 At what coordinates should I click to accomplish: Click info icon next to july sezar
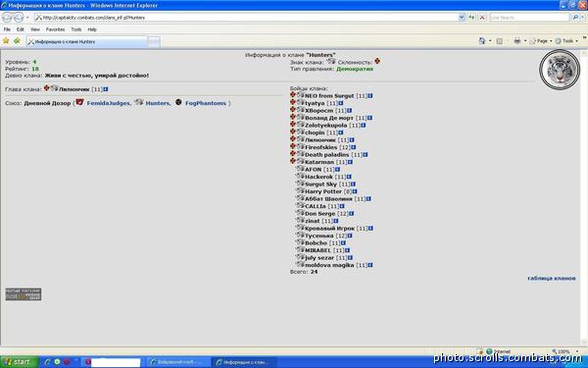pos(350,258)
